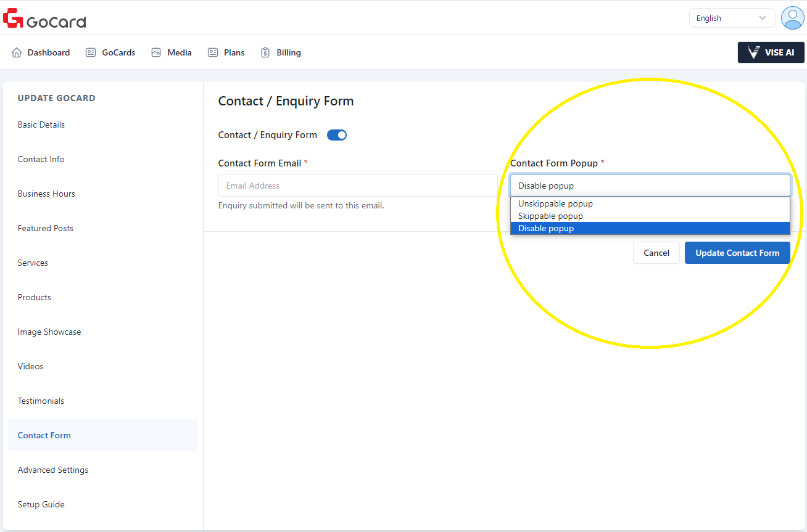Image resolution: width=807 pixels, height=532 pixels.
Task: Click the Media image icon
Action: pos(156,52)
